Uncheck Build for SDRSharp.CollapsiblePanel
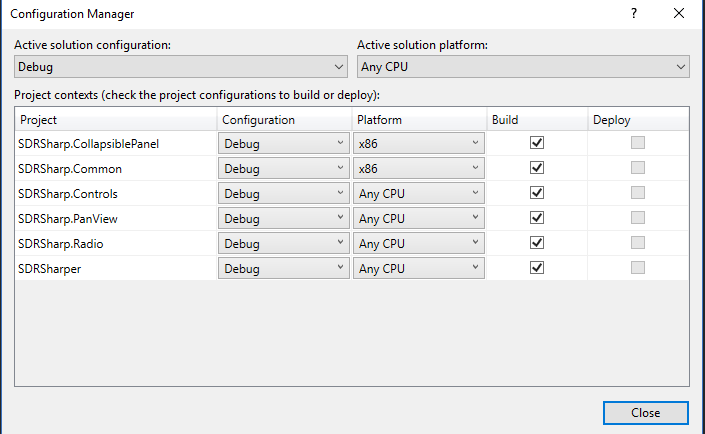Image resolution: width=705 pixels, height=434 pixels. tap(537, 143)
